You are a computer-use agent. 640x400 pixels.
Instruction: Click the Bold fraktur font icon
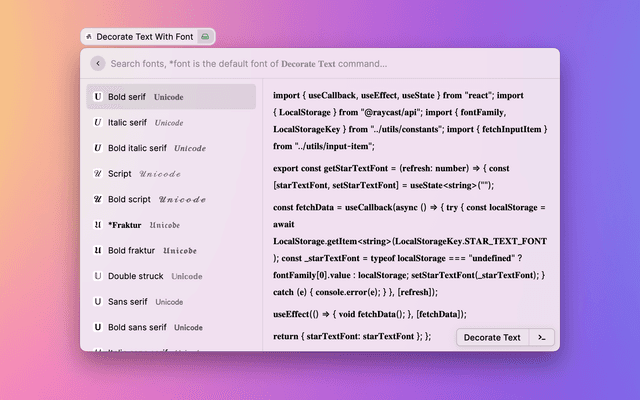(97, 250)
